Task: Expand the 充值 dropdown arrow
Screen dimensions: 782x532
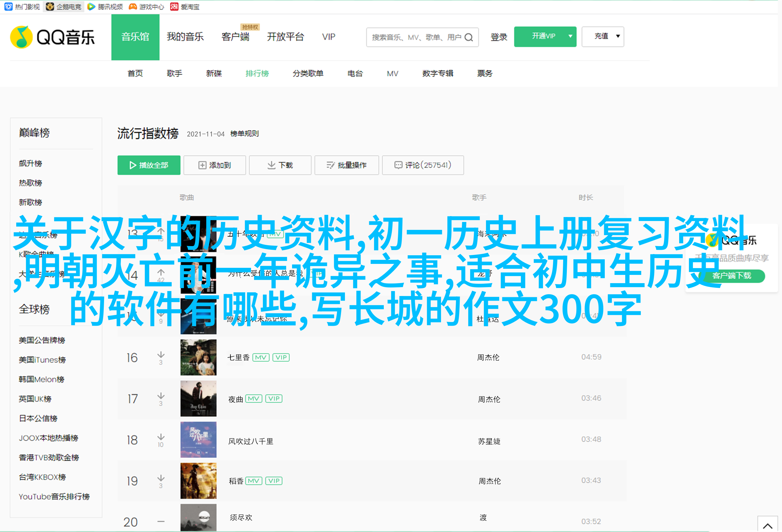Action: (618, 36)
